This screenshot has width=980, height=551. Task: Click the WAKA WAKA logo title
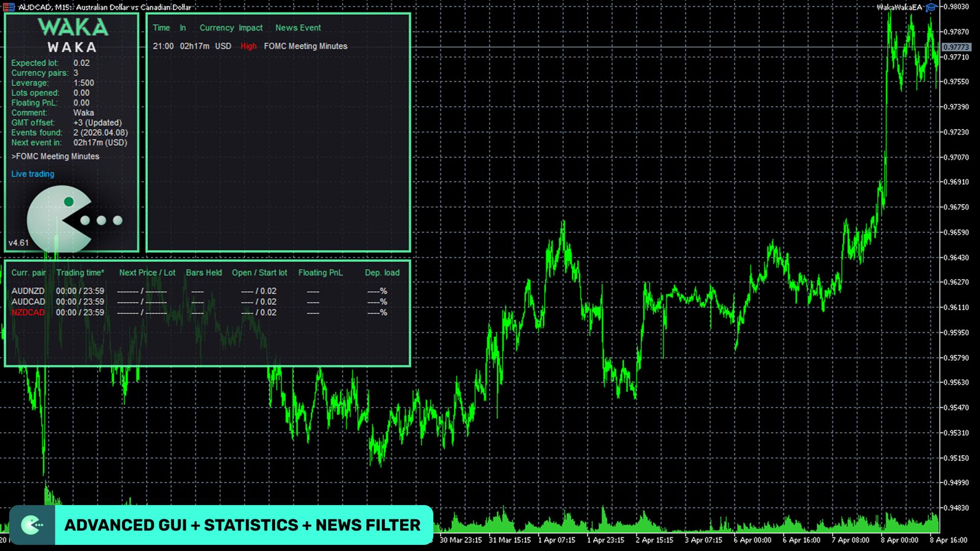point(72,36)
